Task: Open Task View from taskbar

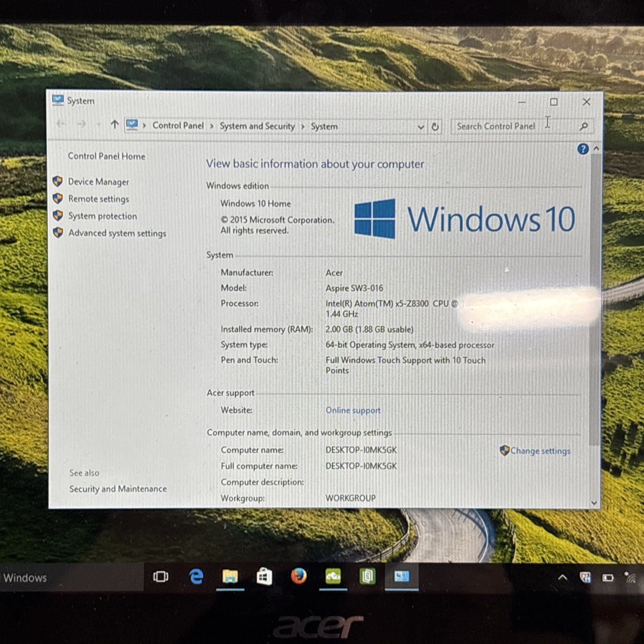Action: [x=161, y=577]
